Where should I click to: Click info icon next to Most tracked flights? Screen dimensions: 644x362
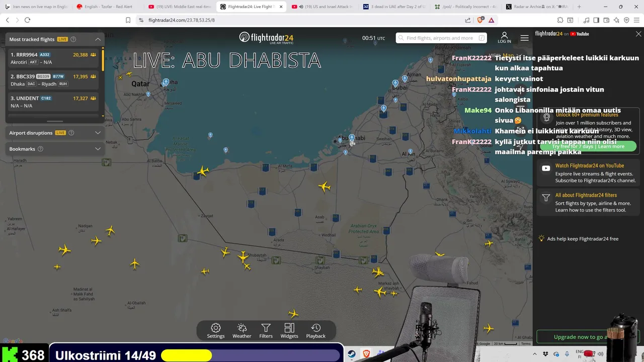click(x=73, y=39)
